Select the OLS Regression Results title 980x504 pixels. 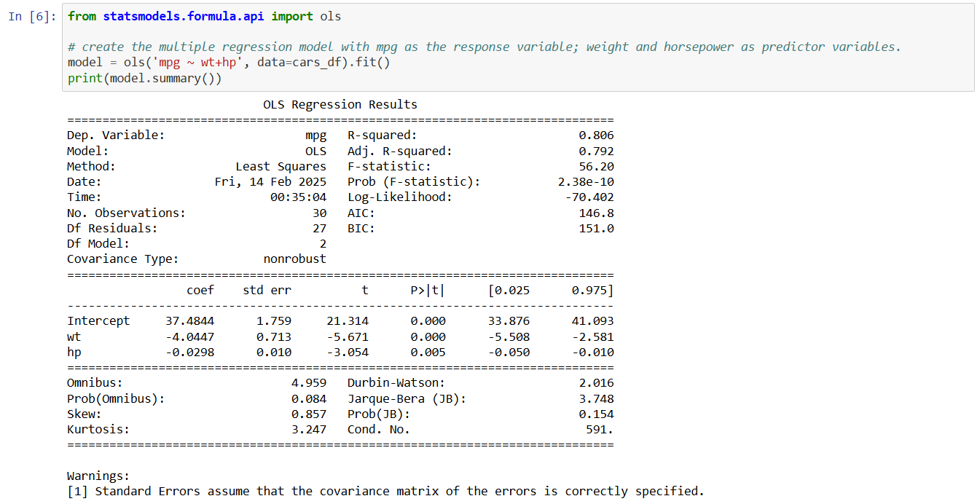[340, 104]
